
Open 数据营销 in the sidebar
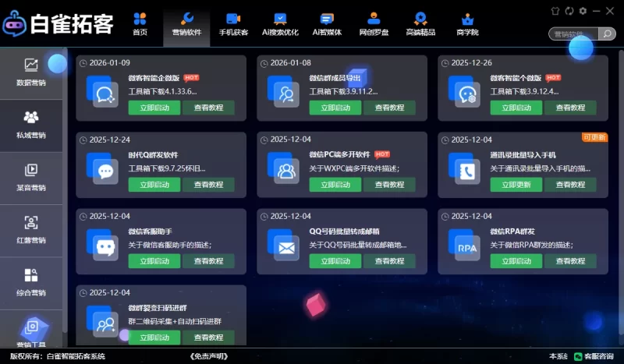[31, 72]
